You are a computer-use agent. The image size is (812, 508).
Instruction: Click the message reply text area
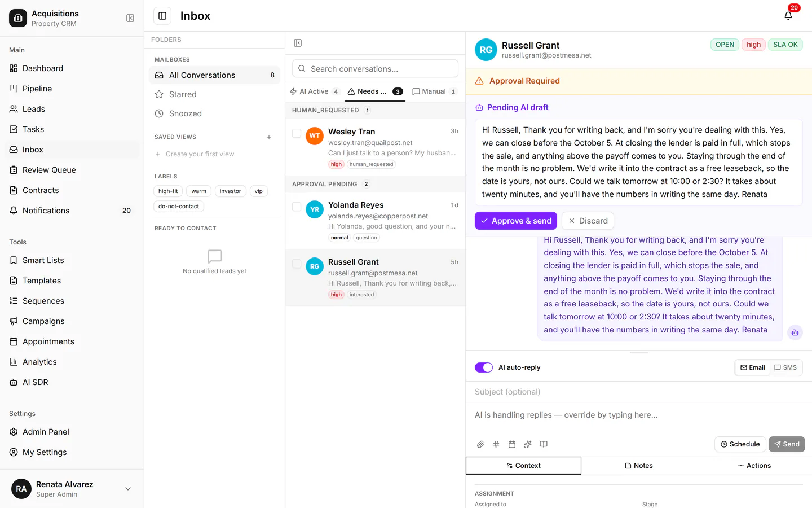[x=639, y=418]
